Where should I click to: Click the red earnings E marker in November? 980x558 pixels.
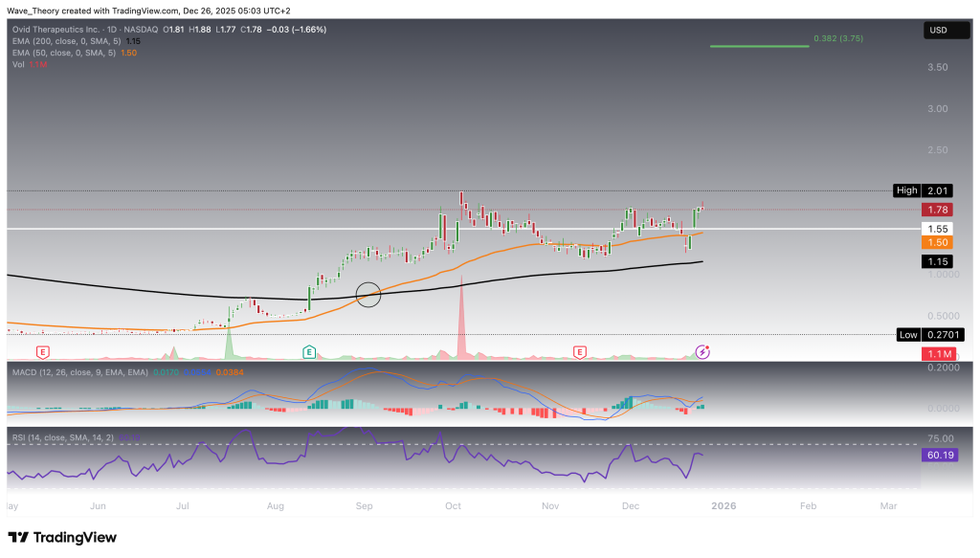coord(579,351)
